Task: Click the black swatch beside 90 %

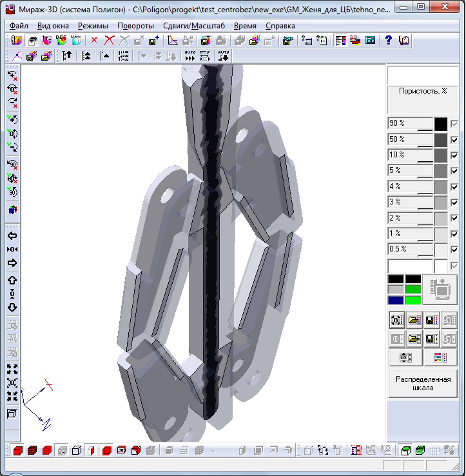Action: 441,124
